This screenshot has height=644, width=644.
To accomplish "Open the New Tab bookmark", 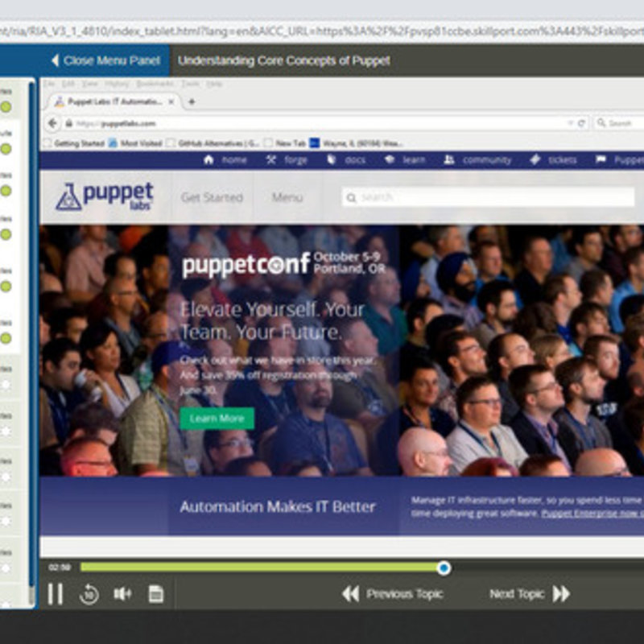I will point(285,143).
